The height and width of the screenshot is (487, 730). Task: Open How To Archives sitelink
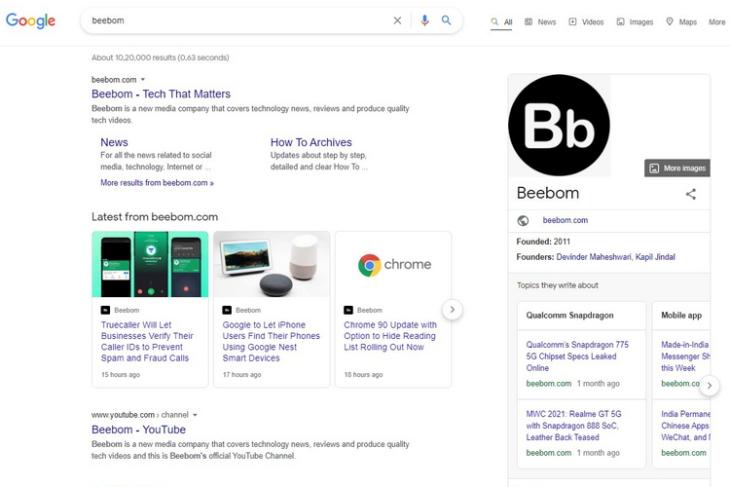click(311, 142)
